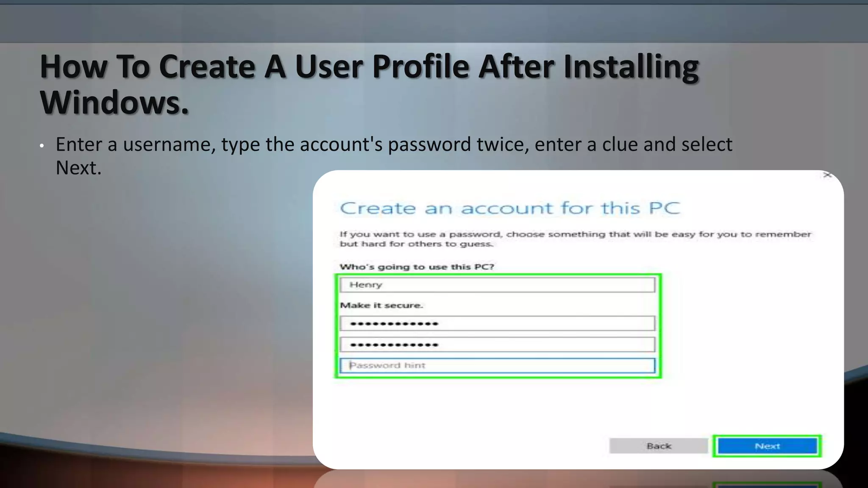Click the first password field
Screen dimensions: 868x488
click(497, 324)
